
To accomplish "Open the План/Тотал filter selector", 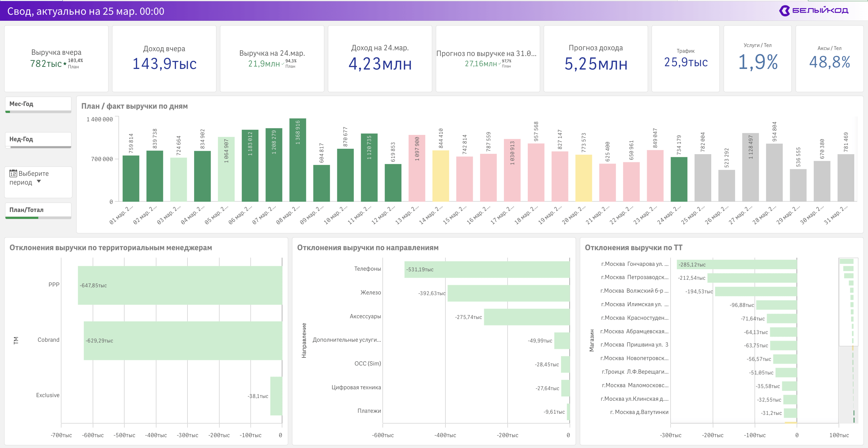I will point(38,210).
